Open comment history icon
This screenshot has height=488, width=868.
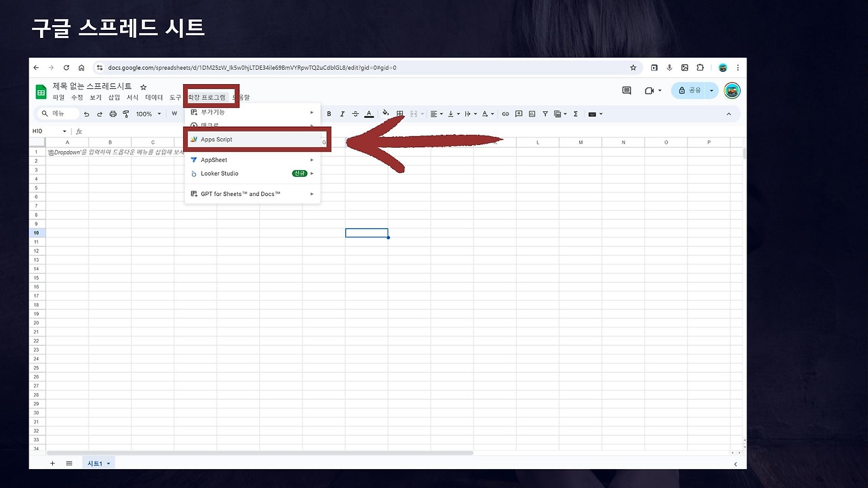click(x=627, y=91)
